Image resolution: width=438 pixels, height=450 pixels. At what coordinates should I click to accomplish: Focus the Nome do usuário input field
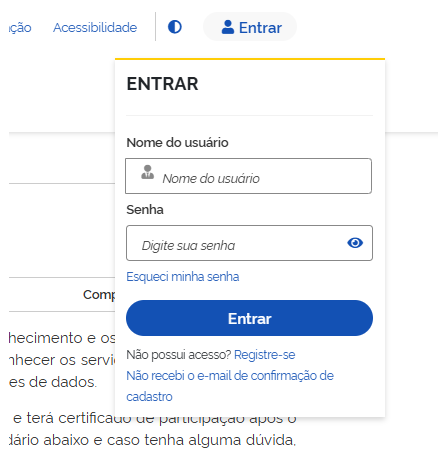(248, 176)
